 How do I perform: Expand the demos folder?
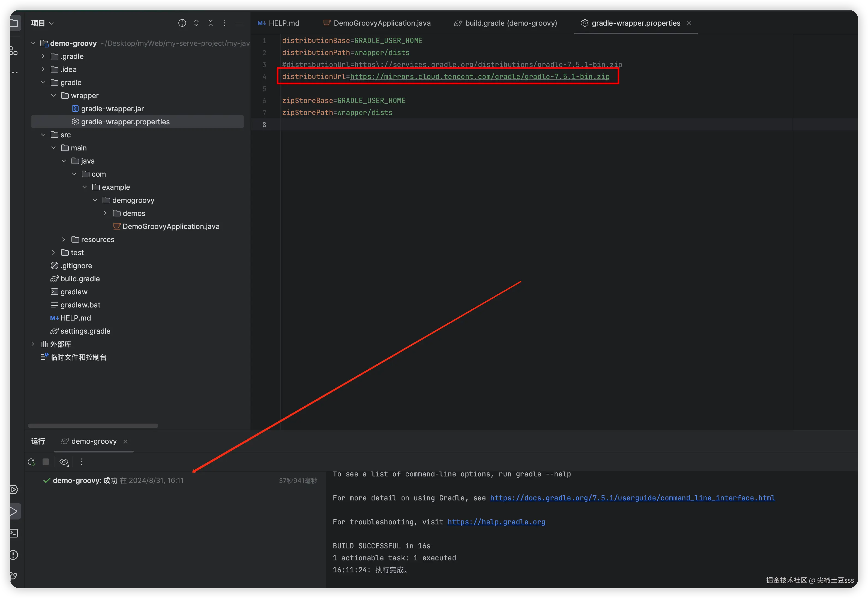click(x=105, y=213)
